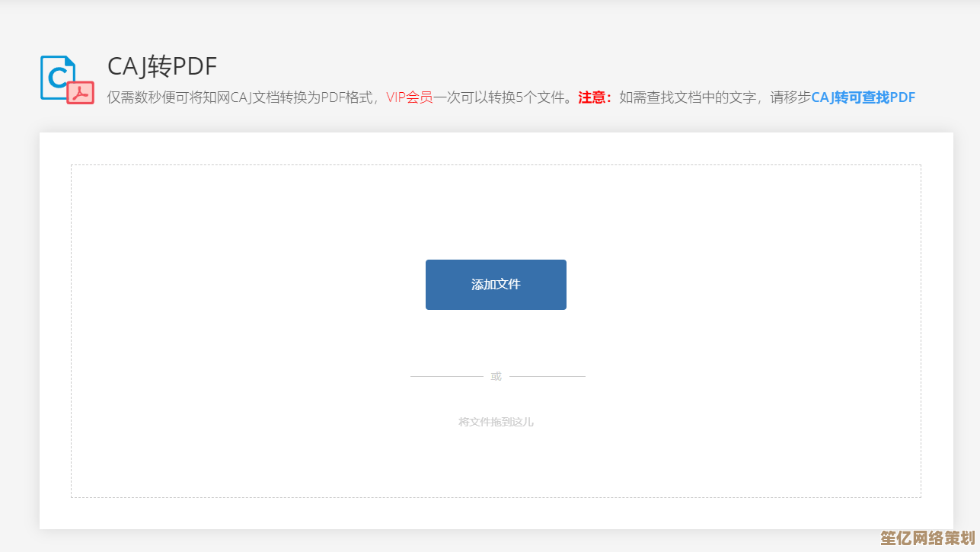Click the divider line right of 或
The height and width of the screenshot is (552, 980).
547,376
